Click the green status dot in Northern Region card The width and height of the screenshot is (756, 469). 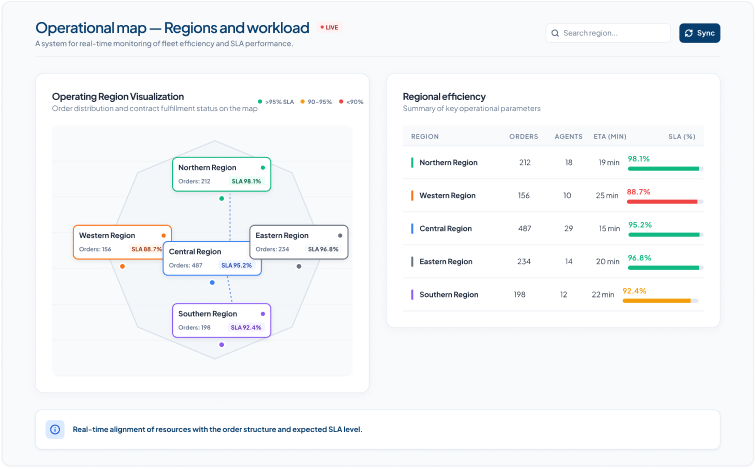pos(263,168)
